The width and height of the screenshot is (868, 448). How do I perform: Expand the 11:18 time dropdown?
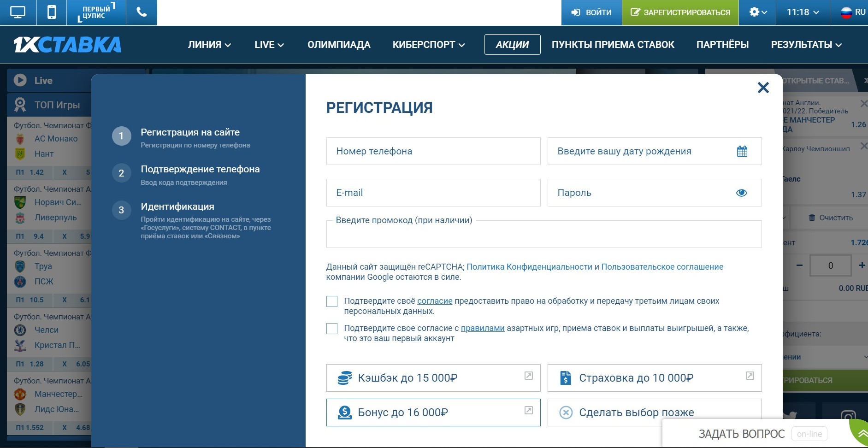pos(803,12)
